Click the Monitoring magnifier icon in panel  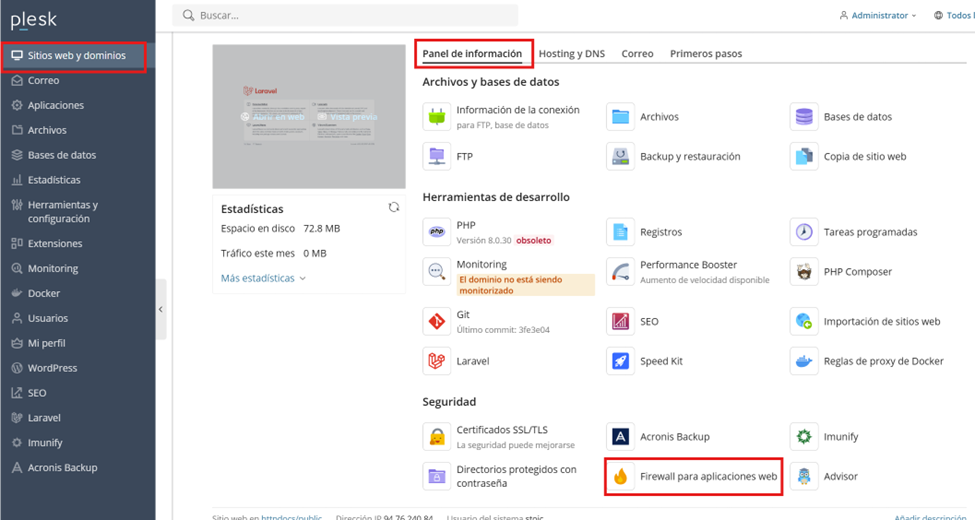pyautogui.click(x=437, y=272)
